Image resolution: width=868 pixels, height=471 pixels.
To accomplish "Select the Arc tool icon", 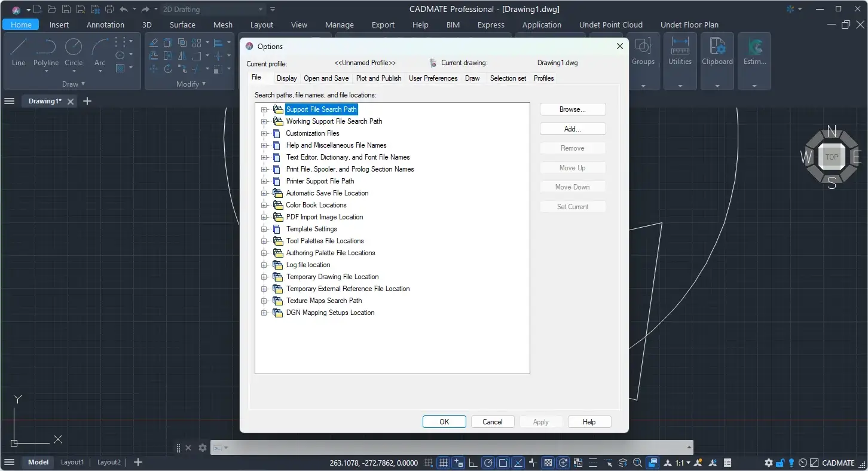I will 100,47.
